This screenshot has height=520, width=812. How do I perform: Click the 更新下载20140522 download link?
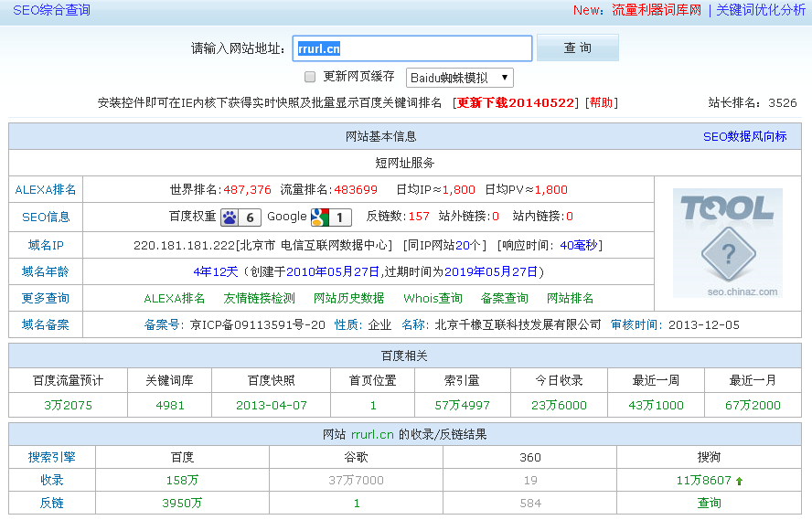[516, 102]
